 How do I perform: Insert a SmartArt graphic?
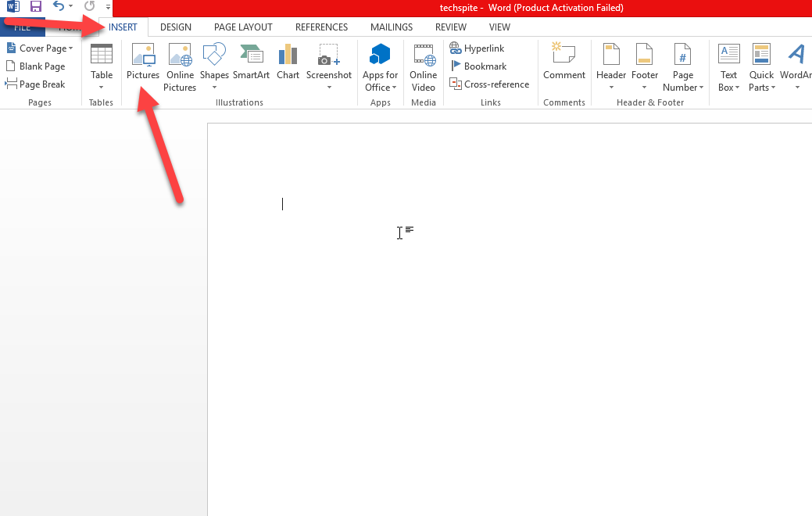[x=251, y=56]
